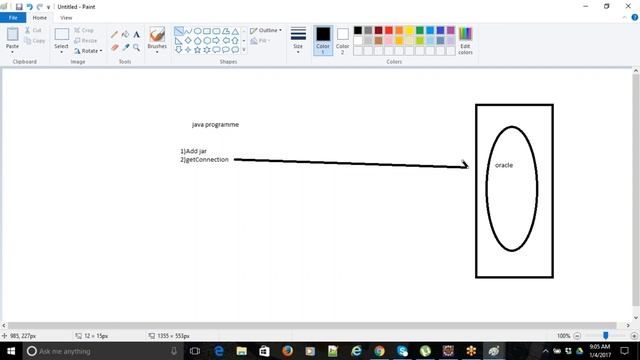The height and width of the screenshot is (360, 640).
Task: Open File Explorer from the taskbar
Action: point(242,351)
